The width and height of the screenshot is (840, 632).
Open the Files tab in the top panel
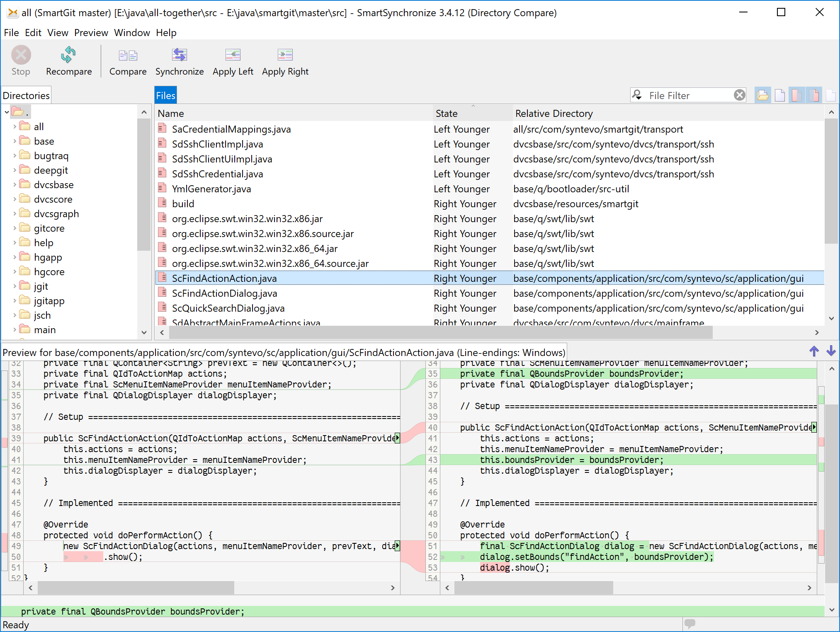coord(166,95)
